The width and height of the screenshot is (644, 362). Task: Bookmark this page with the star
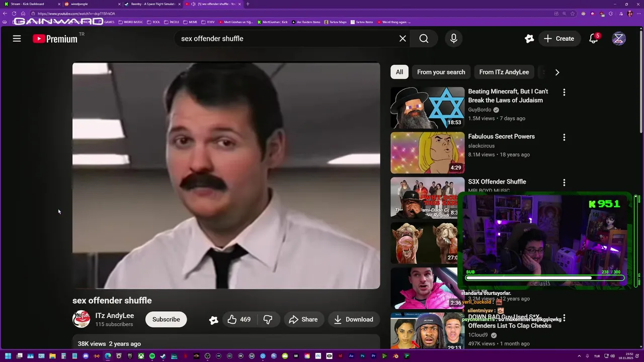pyautogui.click(x=573, y=14)
